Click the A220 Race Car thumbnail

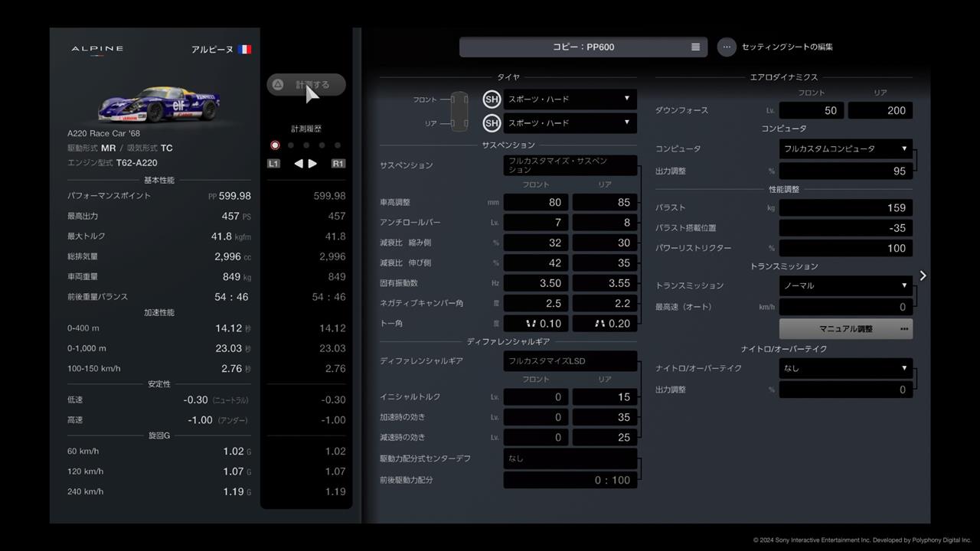(x=159, y=104)
